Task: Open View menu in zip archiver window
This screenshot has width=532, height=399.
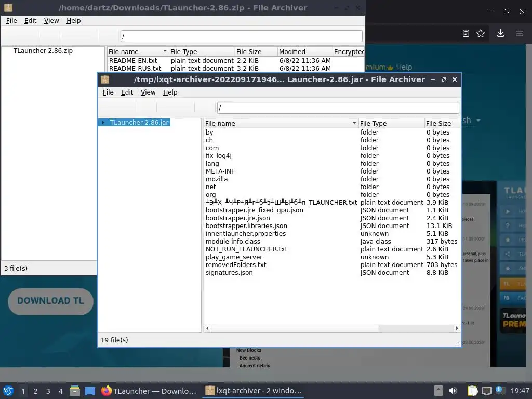Action: 51,21
